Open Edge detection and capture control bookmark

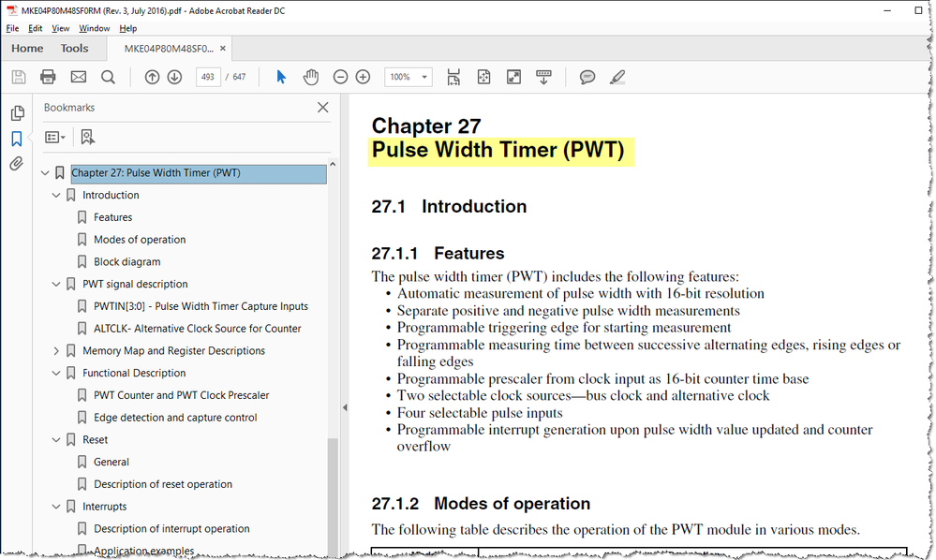click(175, 418)
